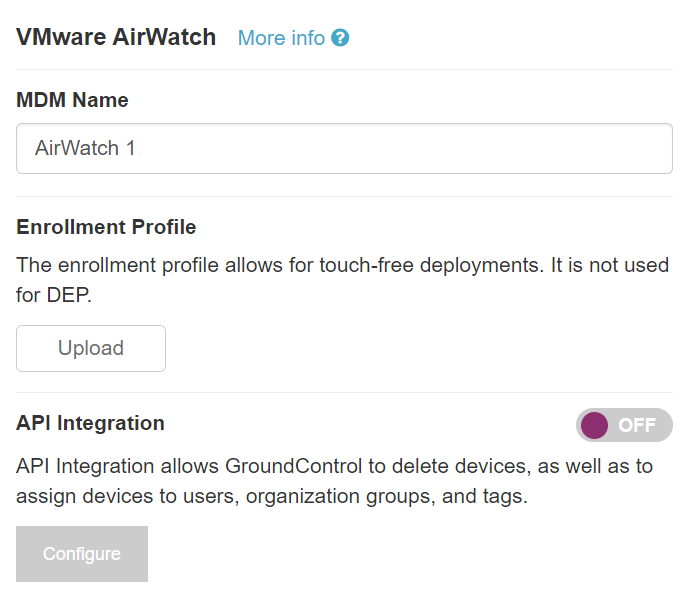Turn on the API Integration switch
This screenshot has width=686, height=593.
[x=624, y=425]
